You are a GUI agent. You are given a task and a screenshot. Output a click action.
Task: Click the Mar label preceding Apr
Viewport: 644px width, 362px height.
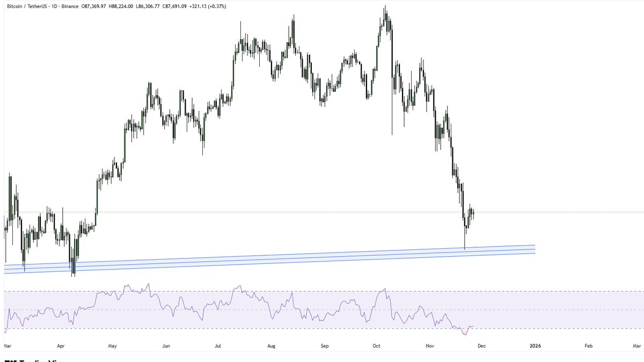point(8,346)
